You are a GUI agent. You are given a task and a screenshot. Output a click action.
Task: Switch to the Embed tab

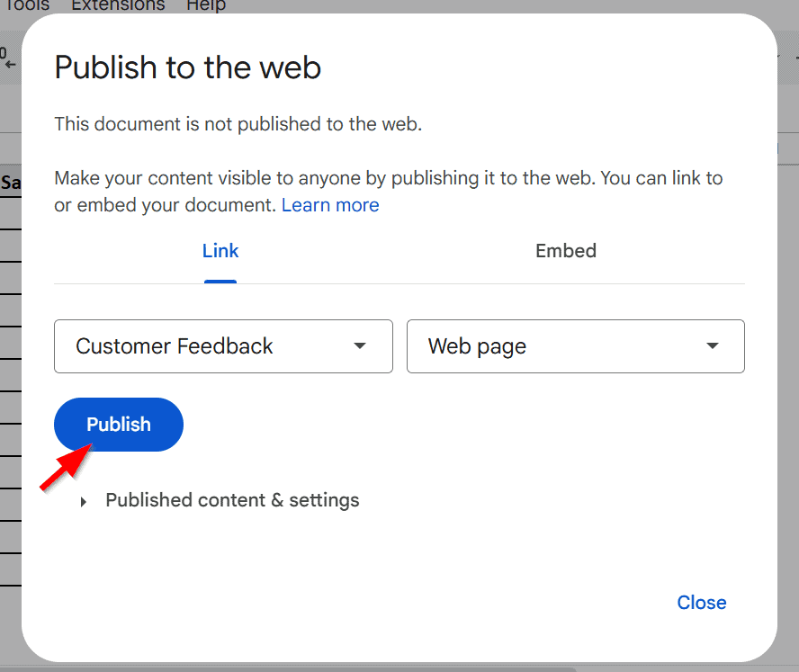(566, 251)
